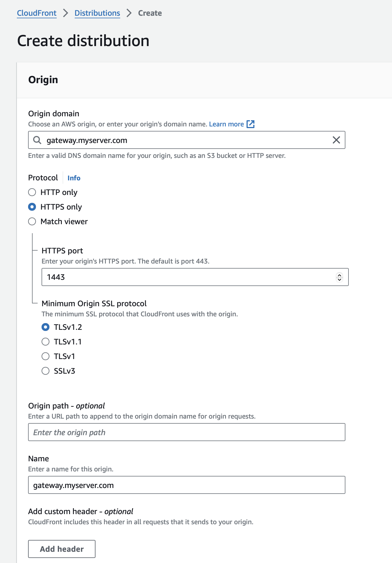Open the external link icon beside Learn more
The height and width of the screenshot is (563, 392).
tap(250, 124)
